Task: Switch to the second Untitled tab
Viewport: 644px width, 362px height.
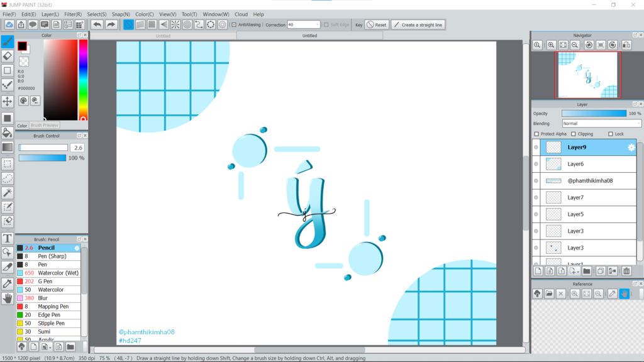Action: tap(309, 36)
